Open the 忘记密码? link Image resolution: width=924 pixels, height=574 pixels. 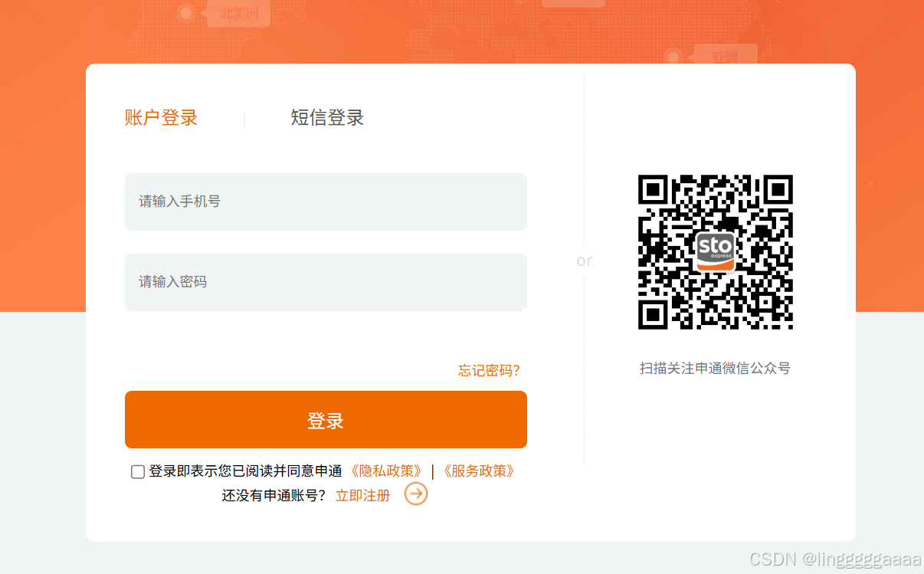coord(489,371)
